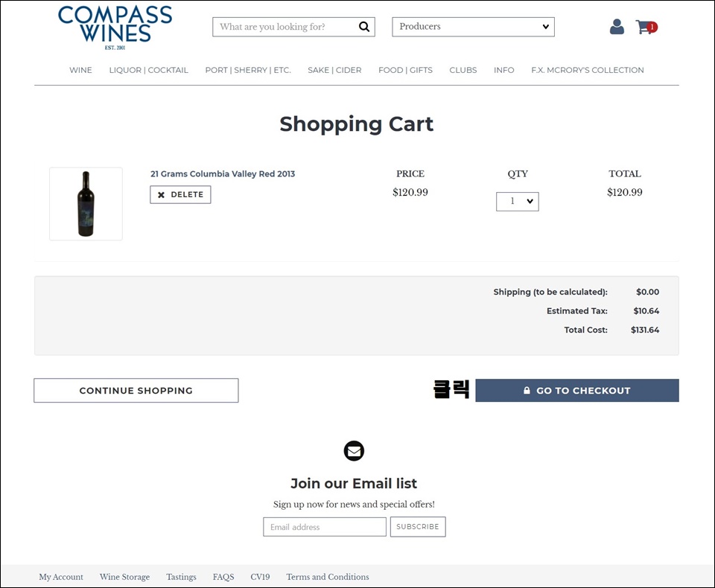Open CV19 footer link
Viewport: 715px width, 588px height.
(x=261, y=577)
